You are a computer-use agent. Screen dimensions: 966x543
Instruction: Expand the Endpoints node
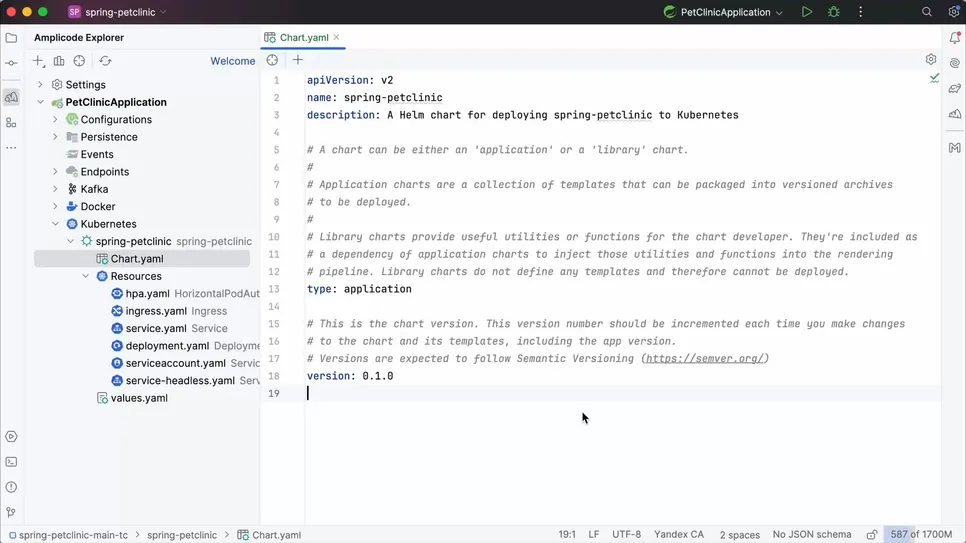coord(55,171)
